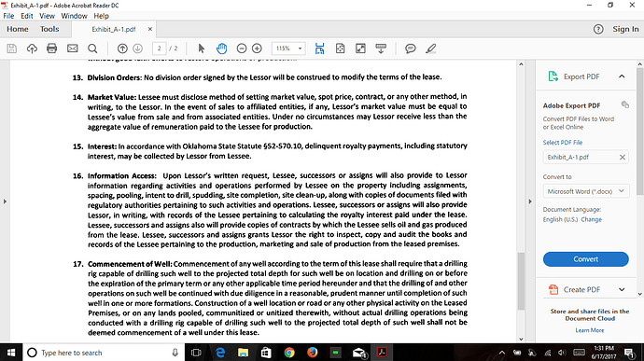
Task: Add a sticky note comment icon
Action: (410, 49)
